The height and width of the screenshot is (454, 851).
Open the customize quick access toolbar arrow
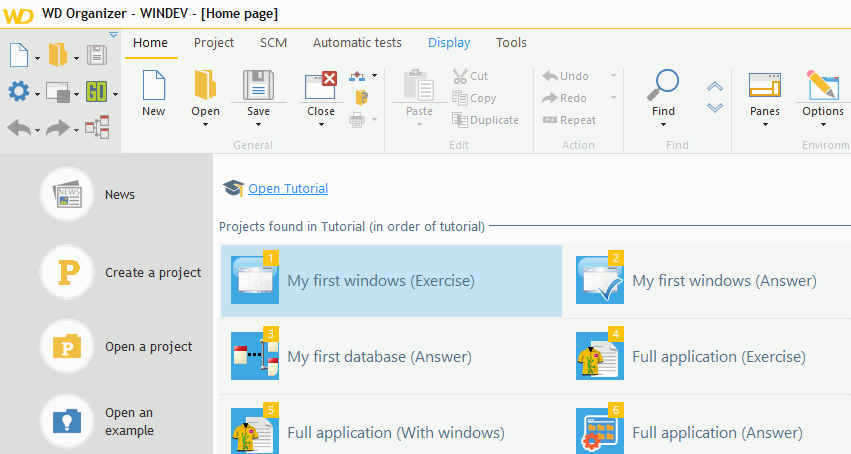[x=113, y=35]
